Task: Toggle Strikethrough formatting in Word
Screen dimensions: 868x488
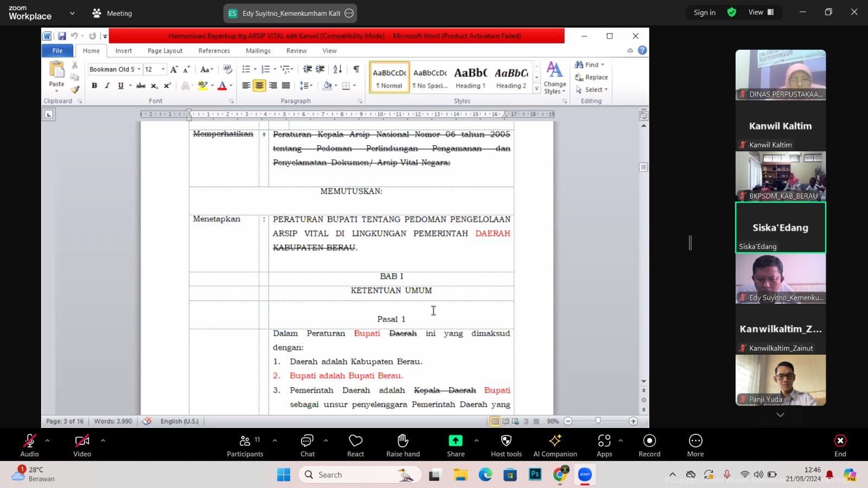Action: [x=141, y=86]
